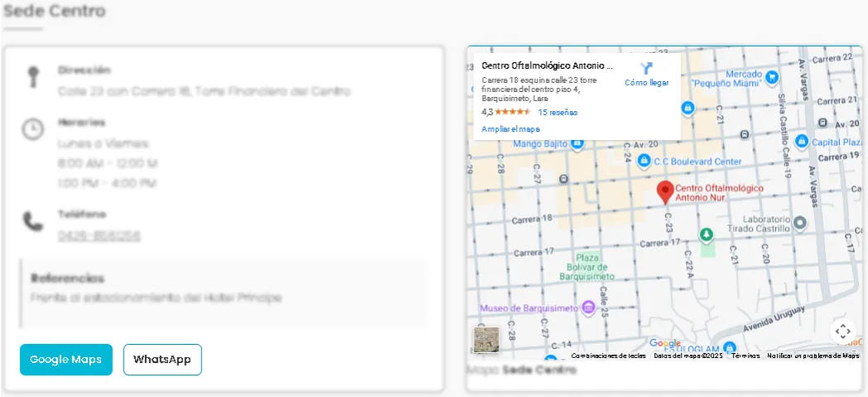Select the purple Museo de Barquisimeto marker
The width and height of the screenshot is (868, 397).
[588, 307]
